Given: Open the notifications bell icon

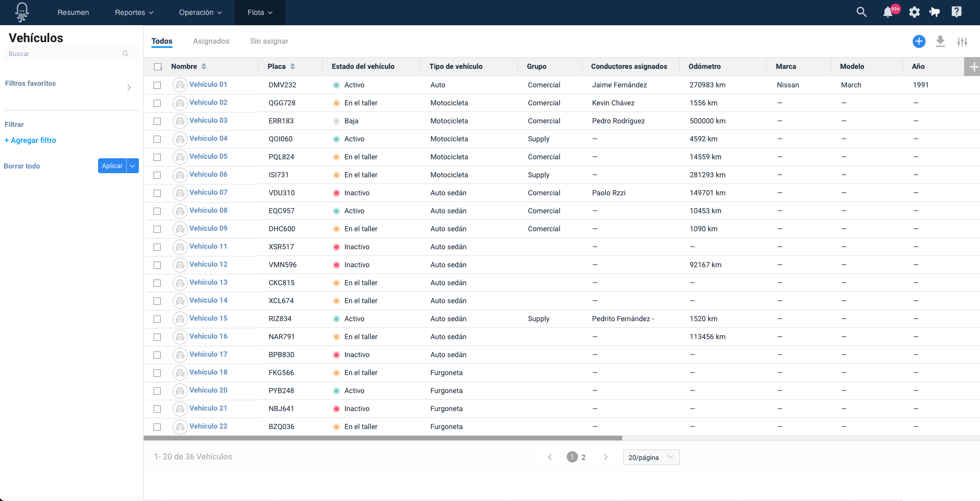Looking at the screenshot, I should coord(888,12).
